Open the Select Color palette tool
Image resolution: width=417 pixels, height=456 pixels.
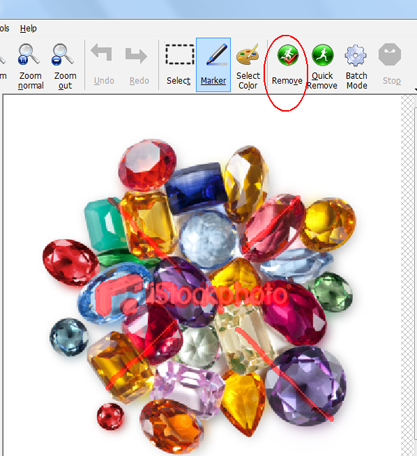pos(248,66)
